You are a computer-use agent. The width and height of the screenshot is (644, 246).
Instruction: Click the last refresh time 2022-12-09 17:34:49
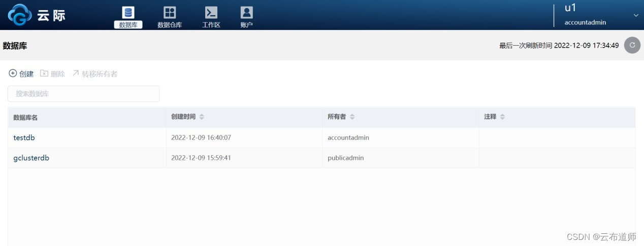click(x=586, y=45)
